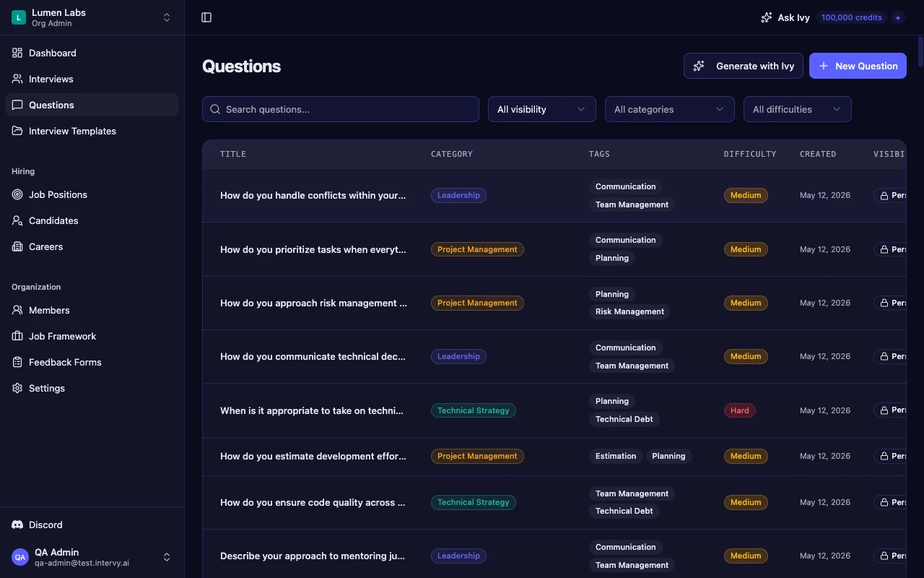The image size is (924, 578).
Task: Add credits with the plus icon
Action: point(898,17)
